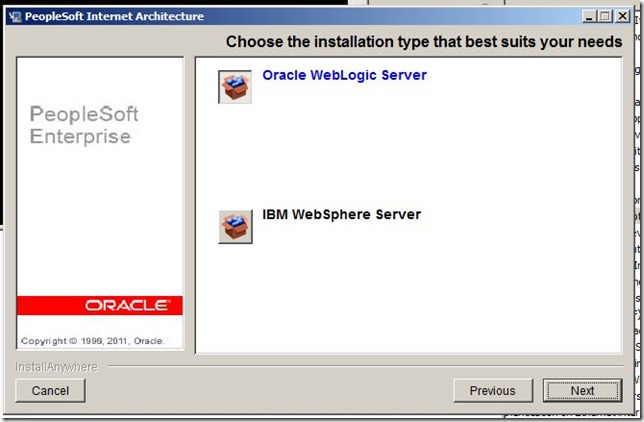Choose the Oracle WebLogic Server label
Image resolution: width=644 pixels, height=422 pixels.
(344, 75)
